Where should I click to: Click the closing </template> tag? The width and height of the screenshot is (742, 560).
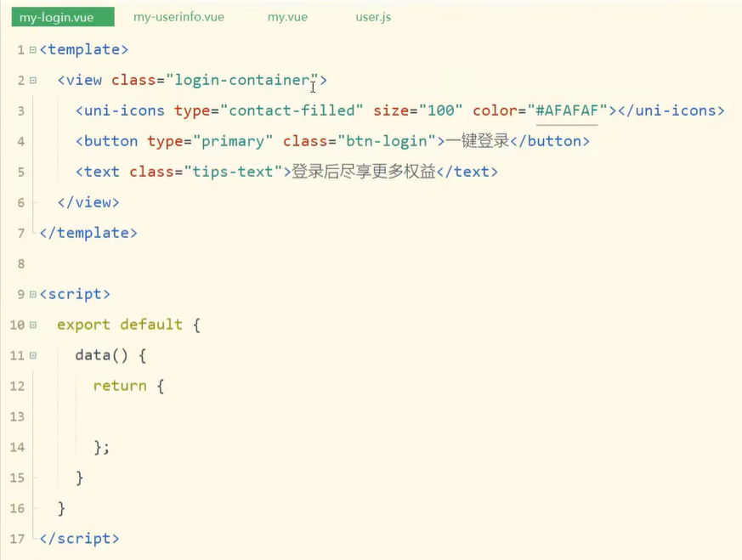click(x=88, y=233)
